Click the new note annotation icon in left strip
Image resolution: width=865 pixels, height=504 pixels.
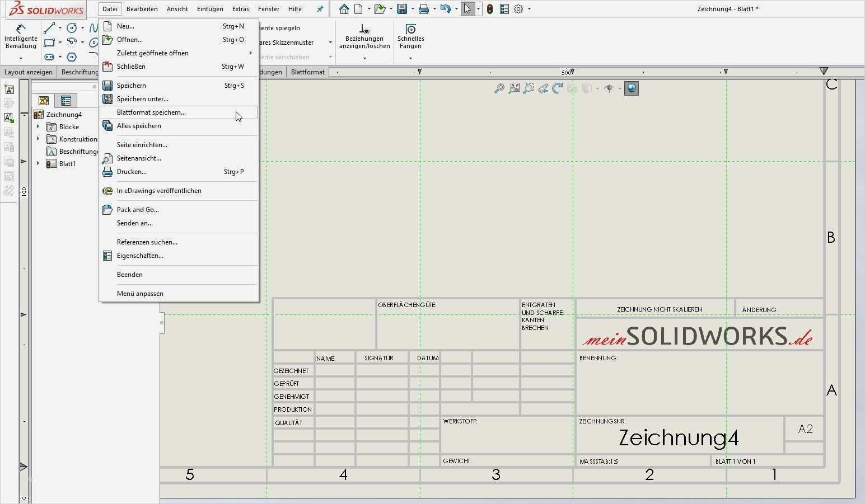point(9,89)
